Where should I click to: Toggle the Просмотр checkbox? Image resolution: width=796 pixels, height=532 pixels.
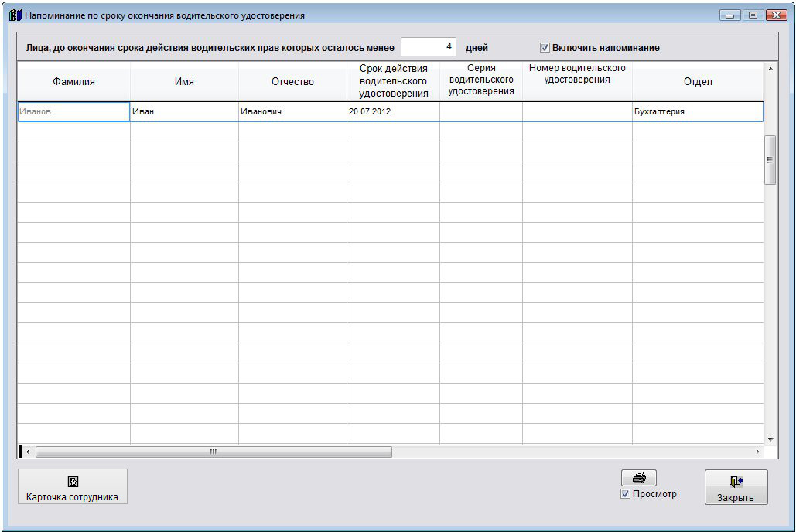(x=626, y=494)
